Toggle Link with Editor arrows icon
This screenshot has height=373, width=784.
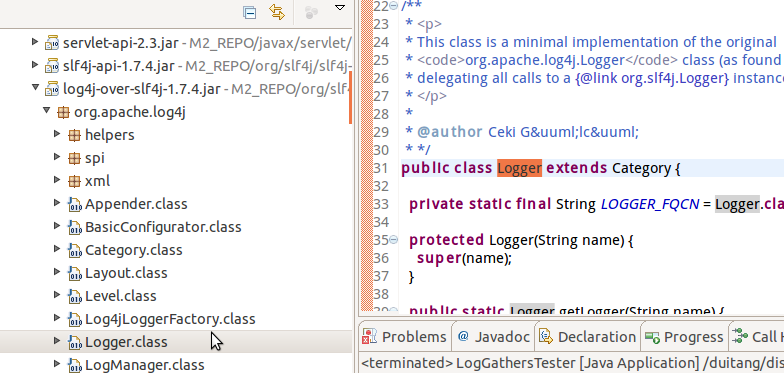[277, 12]
